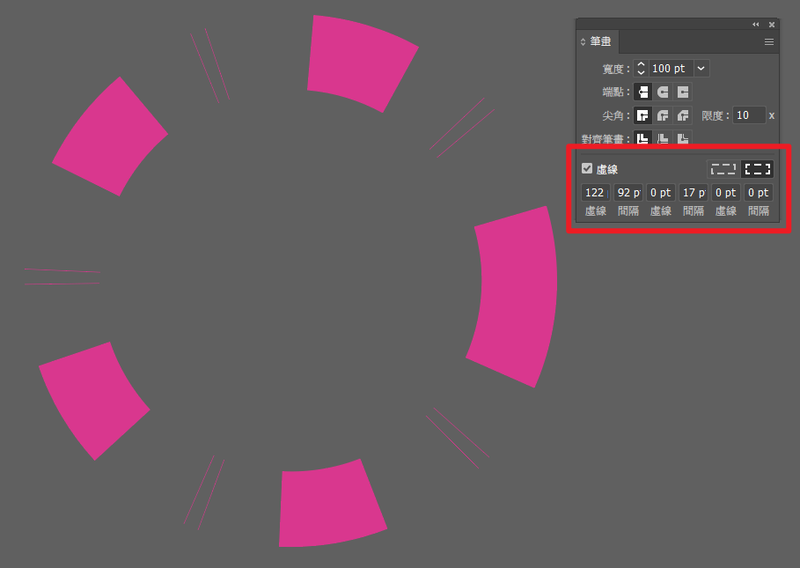800x568 pixels.
Task: Select the projecting cap icon
Action: coord(683,92)
